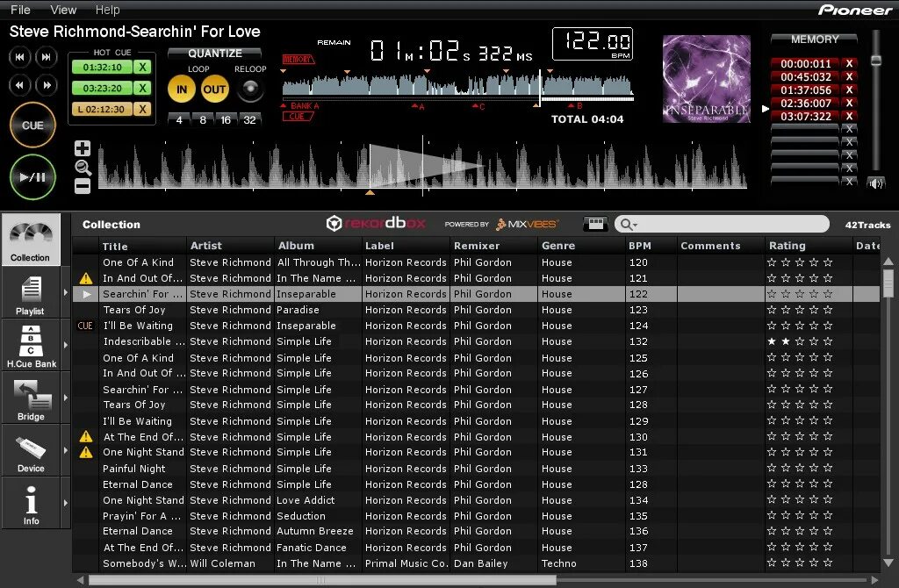Delete hot cue 03:23:20
Viewport: 899px width, 588px height.
(142, 89)
